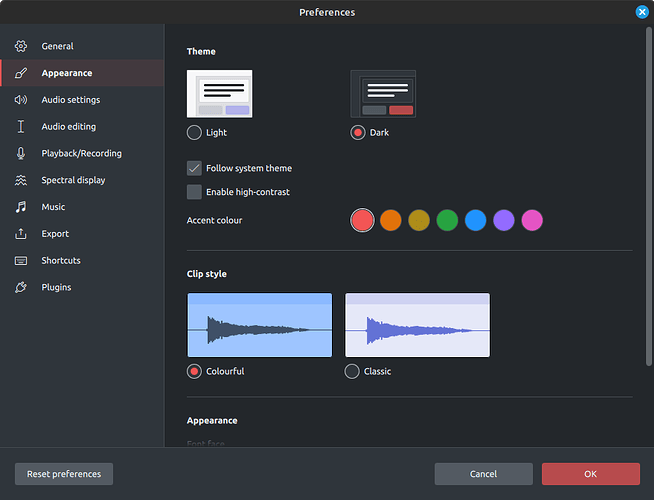Click the Spectral display waves icon
The image size is (654, 500).
[x=21, y=180]
